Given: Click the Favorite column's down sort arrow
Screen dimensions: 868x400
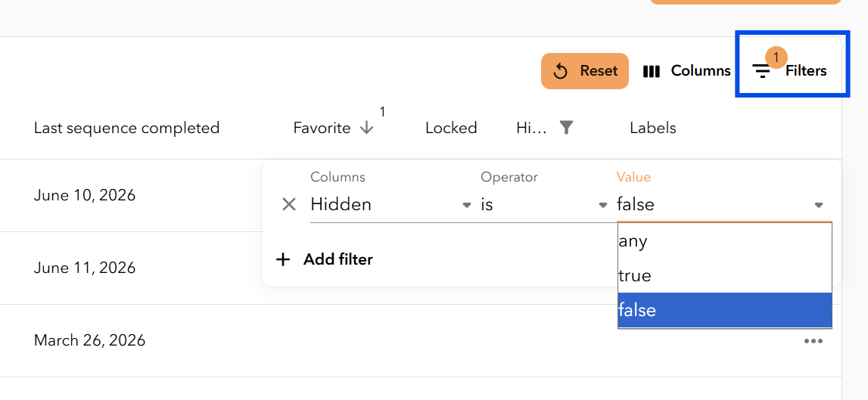Looking at the screenshot, I should pyautogui.click(x=366, y=128).
